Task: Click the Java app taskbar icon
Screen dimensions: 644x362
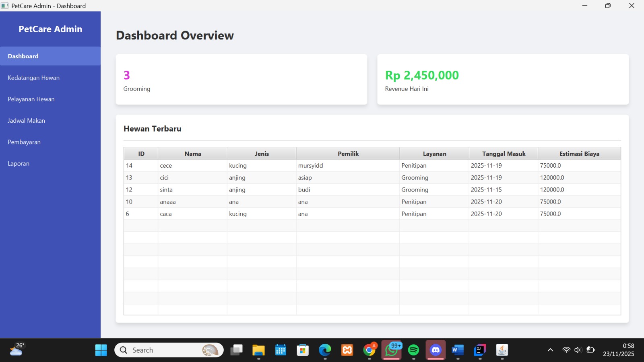Action: point(502,350)
